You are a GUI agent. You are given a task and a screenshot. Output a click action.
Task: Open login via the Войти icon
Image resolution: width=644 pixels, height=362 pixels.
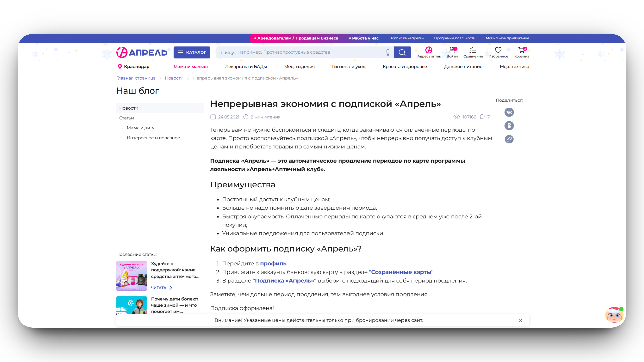click(x=452, y=52)
